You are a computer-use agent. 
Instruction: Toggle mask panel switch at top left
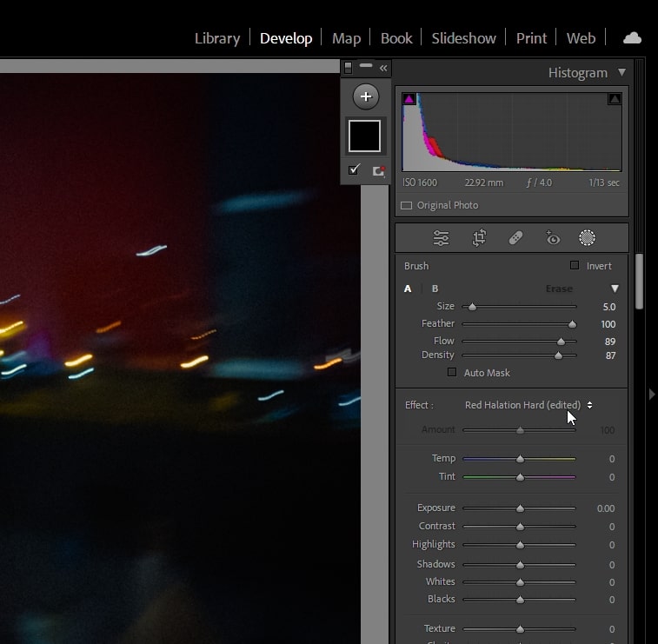348,68
